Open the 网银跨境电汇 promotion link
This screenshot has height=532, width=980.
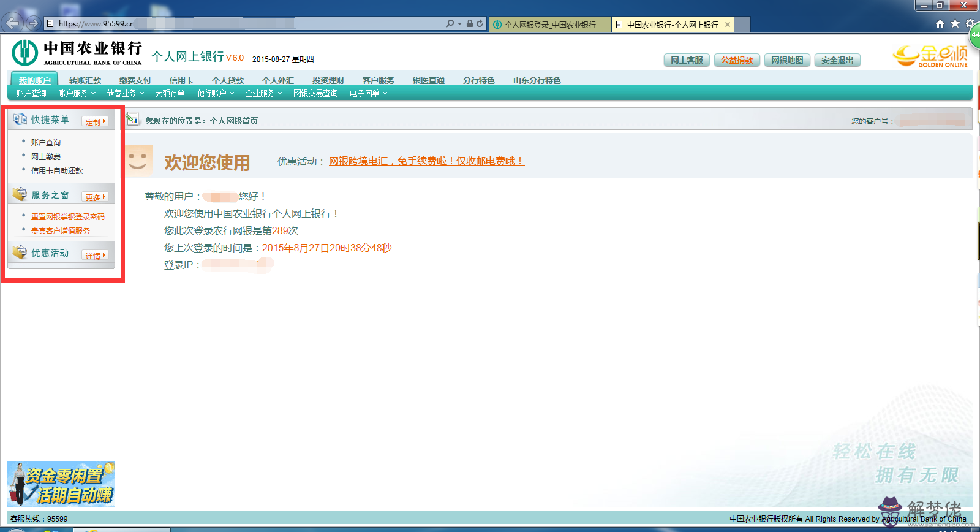426,161
